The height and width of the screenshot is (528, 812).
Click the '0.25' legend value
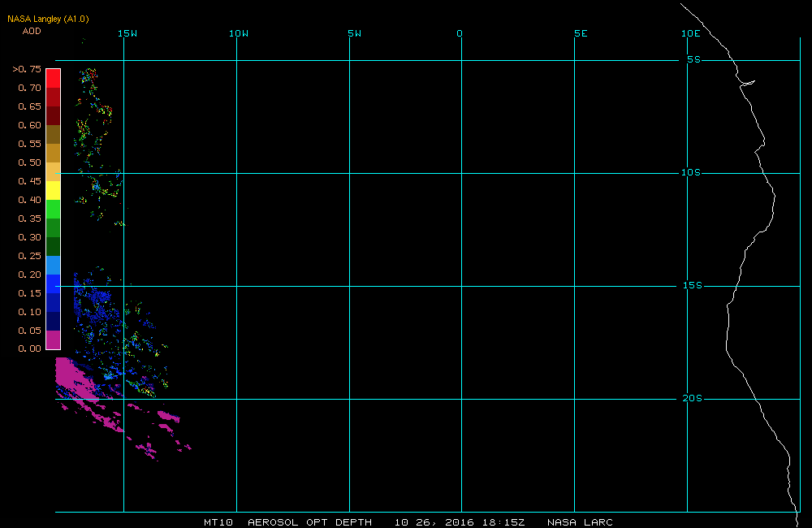click(x=29, y=256)
